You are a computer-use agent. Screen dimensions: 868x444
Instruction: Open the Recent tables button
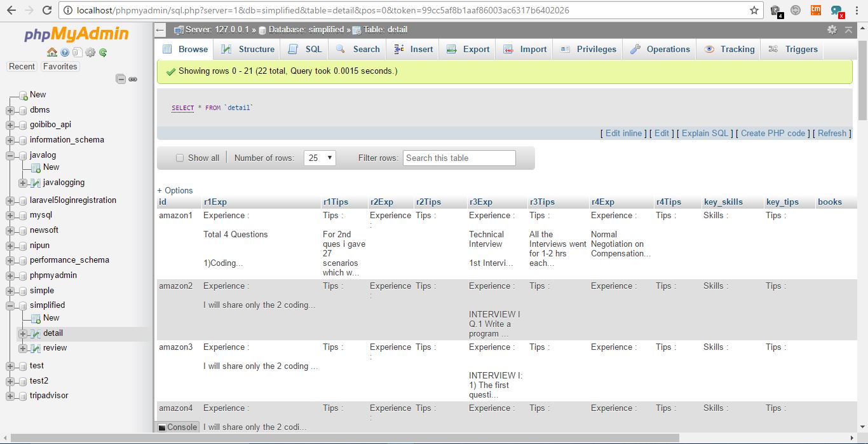(x=22, y=67)
